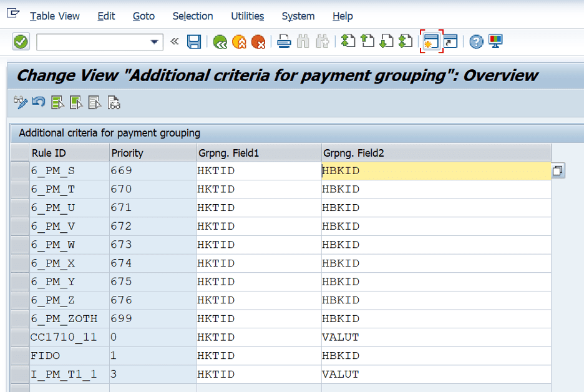Select row FIDO using row selector
The height and width of the screenshot is (392, 584).
click(20, 355)
